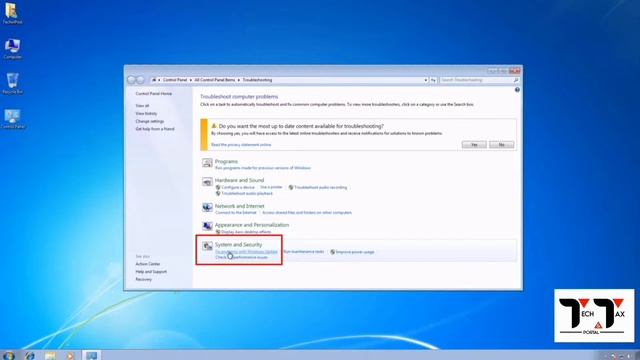Open the Programs troubleshooting category icon
The image size is (640, 360).
tap(207, 163)
